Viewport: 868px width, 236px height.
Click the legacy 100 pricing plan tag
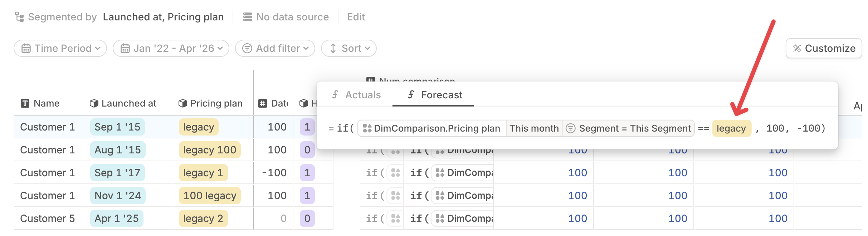tap(210, 150)
